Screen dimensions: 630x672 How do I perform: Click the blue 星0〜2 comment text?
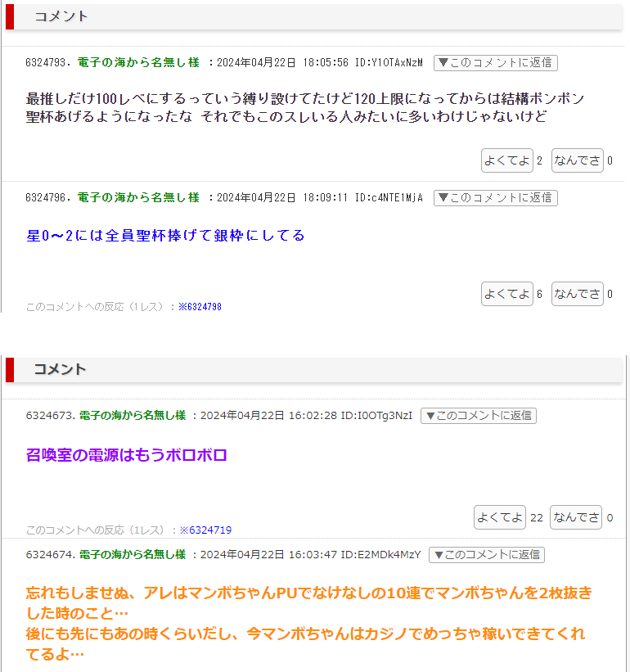(x=165, y=236)
